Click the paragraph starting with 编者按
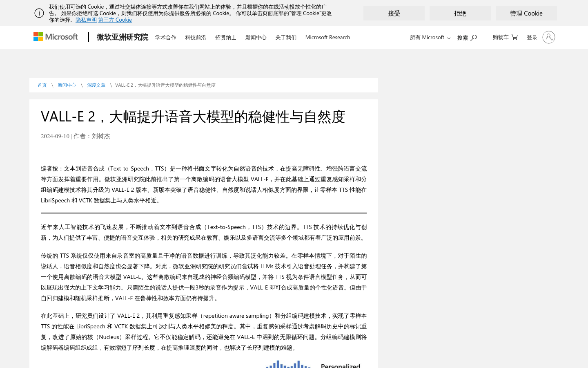 pos(204,184)
